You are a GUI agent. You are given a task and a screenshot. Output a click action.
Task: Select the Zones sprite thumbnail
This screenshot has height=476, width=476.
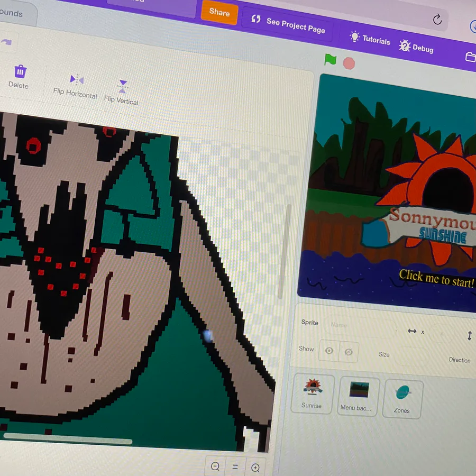402,399
